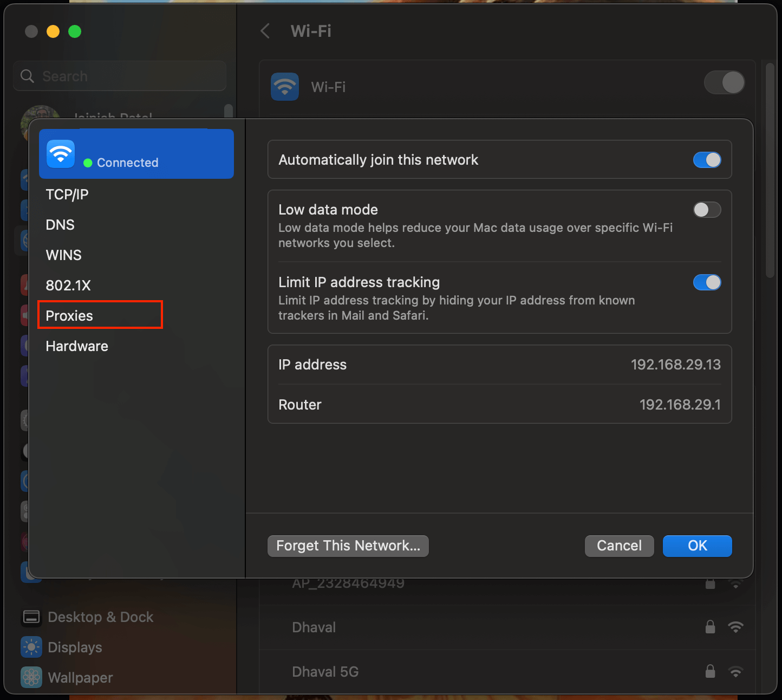Click Forget This Network button

point(348,546)
